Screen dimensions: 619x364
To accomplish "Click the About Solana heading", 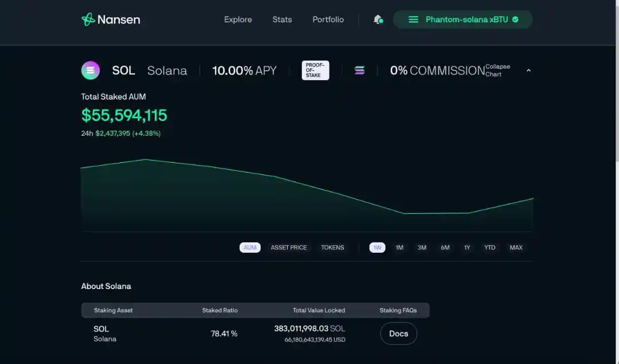I will click(x=106, y=286).
